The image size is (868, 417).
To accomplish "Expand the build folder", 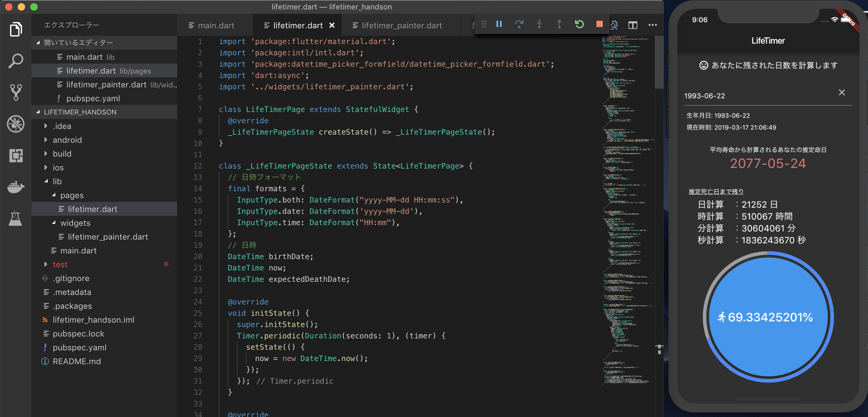I will coord(104,154).
